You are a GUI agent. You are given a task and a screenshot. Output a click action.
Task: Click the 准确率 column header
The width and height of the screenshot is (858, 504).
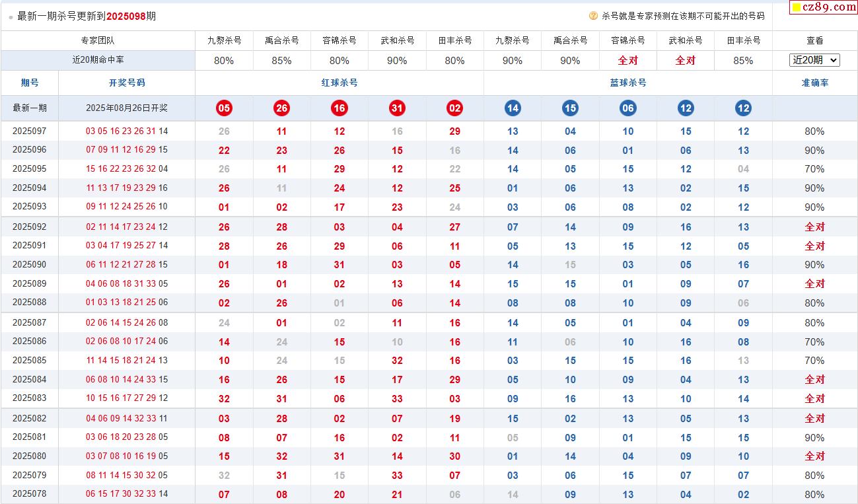click(815, 83)
